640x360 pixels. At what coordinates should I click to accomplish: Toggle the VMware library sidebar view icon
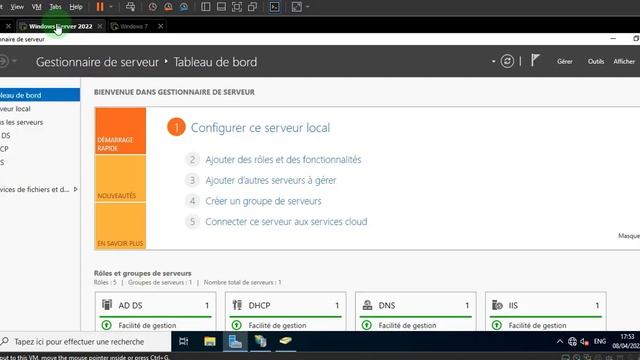[206, 7]
